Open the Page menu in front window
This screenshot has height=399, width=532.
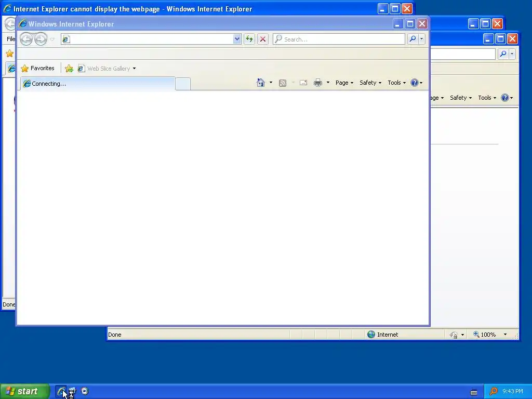coord(344,83)
